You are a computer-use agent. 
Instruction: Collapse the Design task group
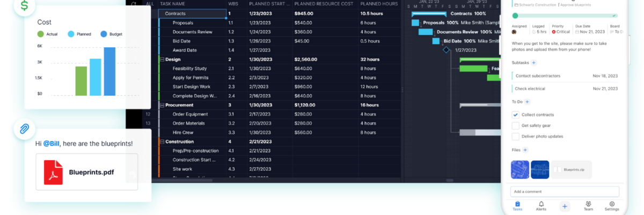(162, 59)
